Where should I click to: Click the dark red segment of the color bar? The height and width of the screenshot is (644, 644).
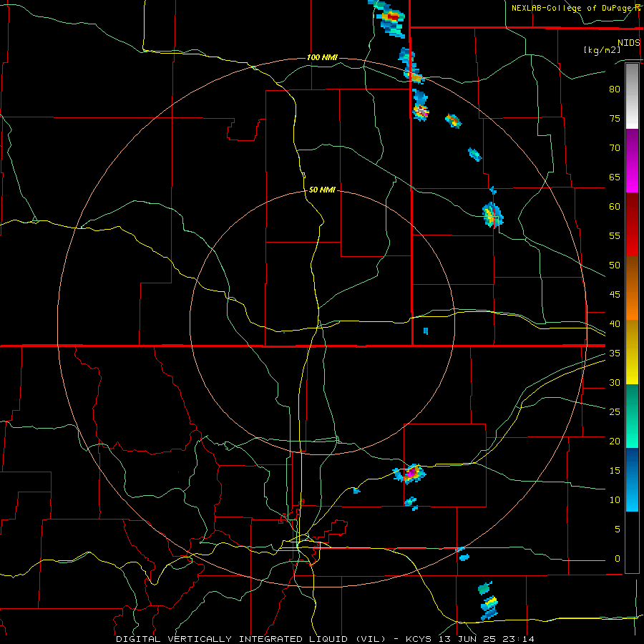point(632,225)
